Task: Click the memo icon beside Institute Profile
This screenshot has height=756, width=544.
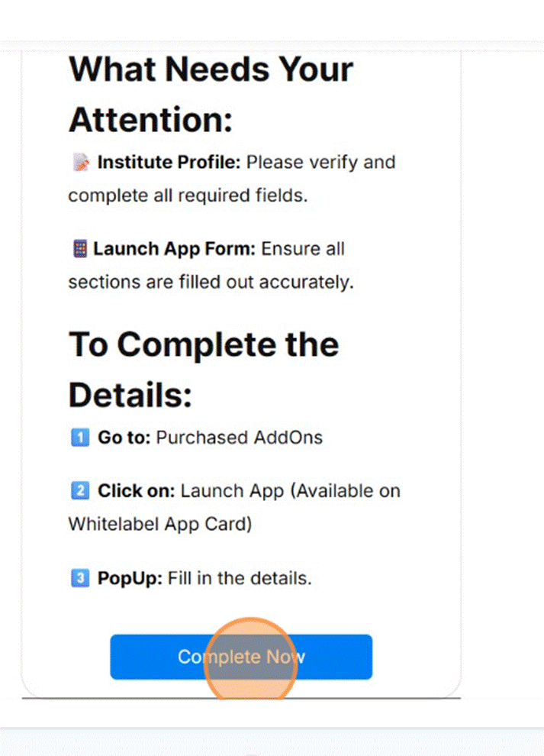Action: click(x=81, y=163)
